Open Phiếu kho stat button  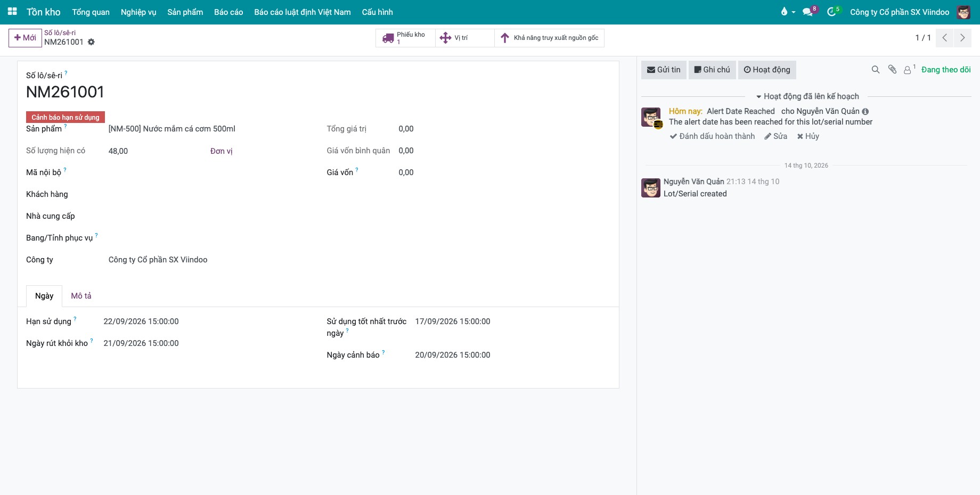click(x=405, y=38)
